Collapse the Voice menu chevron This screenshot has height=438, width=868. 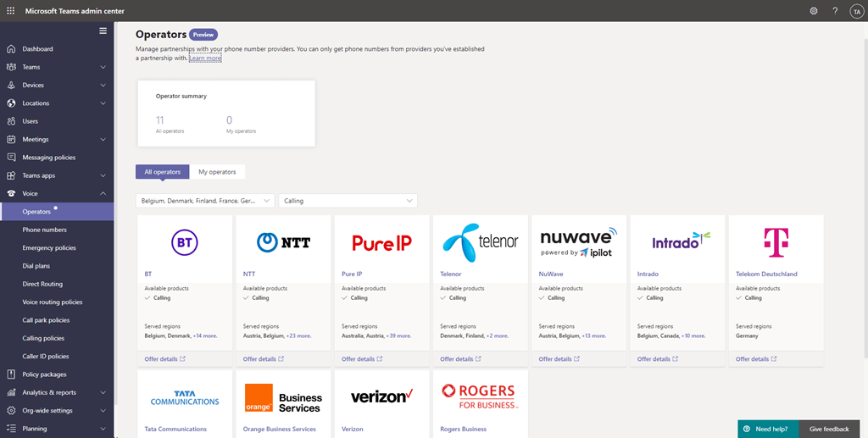pos(103,193)
